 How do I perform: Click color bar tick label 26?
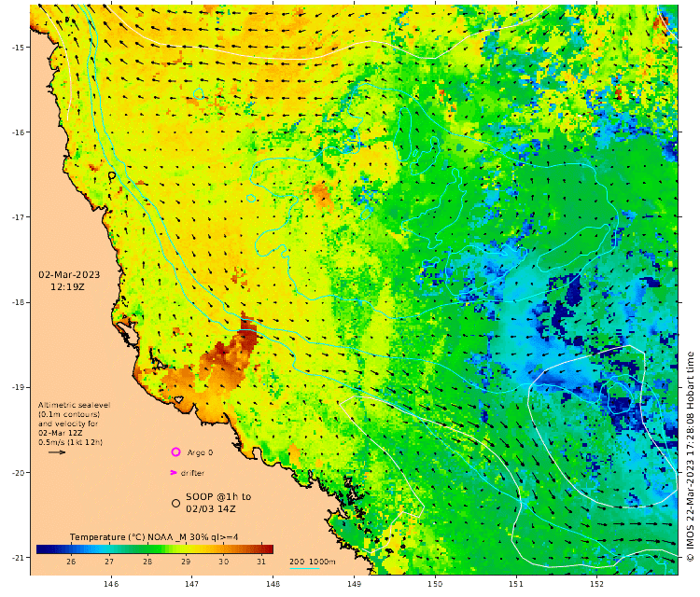click(71, 562)
